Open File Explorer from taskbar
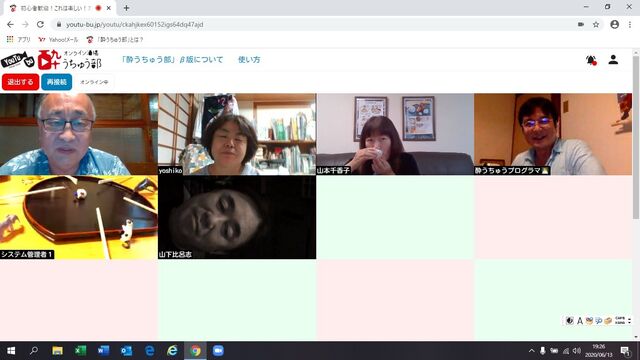This screenshot has height=360, width=640. pos(57,351)
